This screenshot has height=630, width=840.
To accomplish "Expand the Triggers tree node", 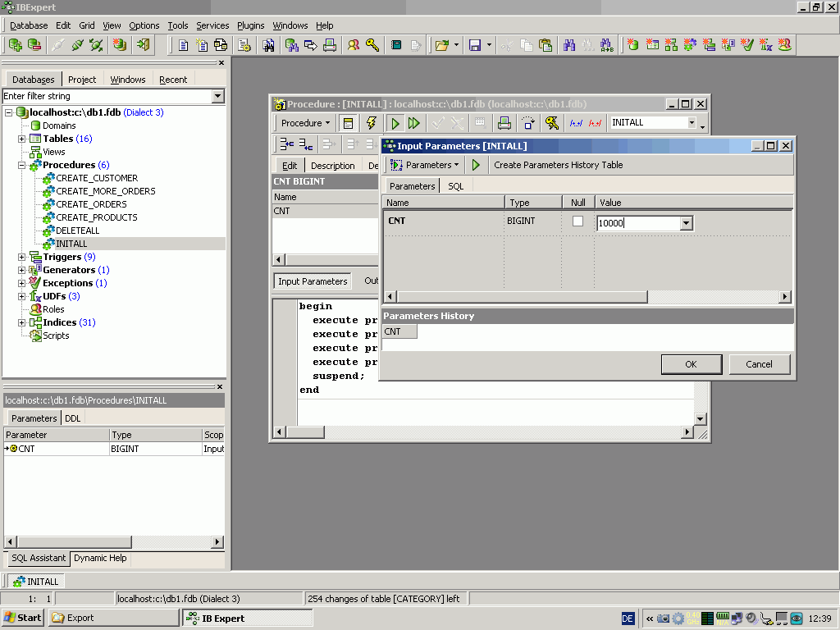I will point(22,257).
